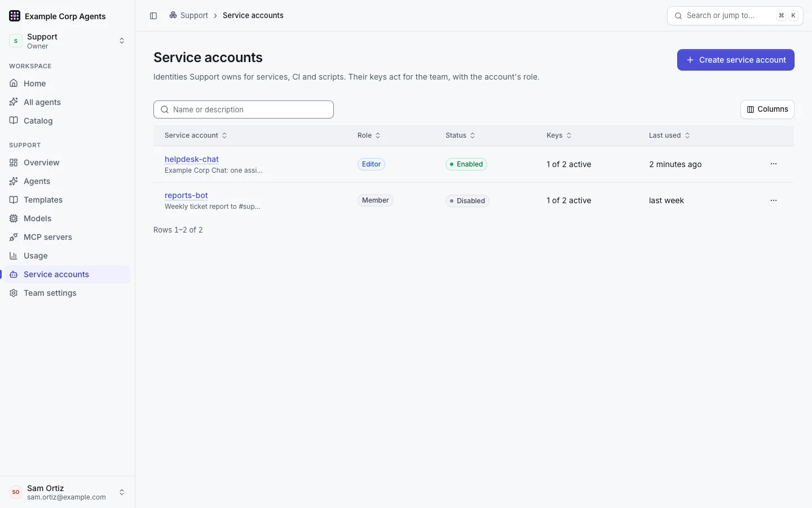Click the 'last week' cell
The width and height of the screenshot is (812, 508).
point(667,200)
